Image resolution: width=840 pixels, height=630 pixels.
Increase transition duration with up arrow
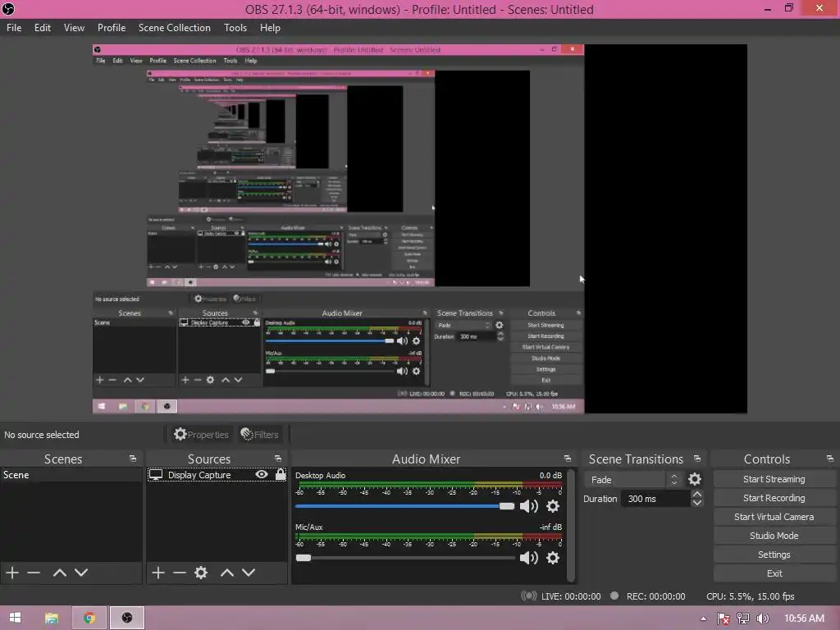click(x=697, y=494)
